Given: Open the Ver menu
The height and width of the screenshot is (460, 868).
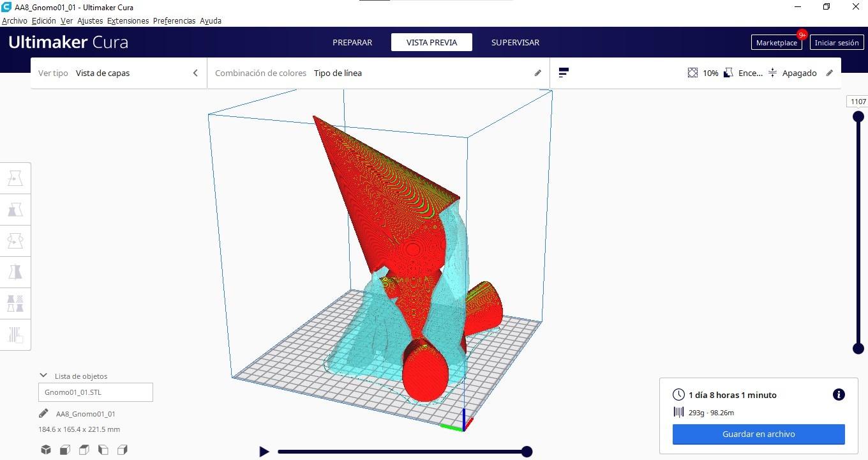Looking at the screenshot, I should (x=66, y=20).
